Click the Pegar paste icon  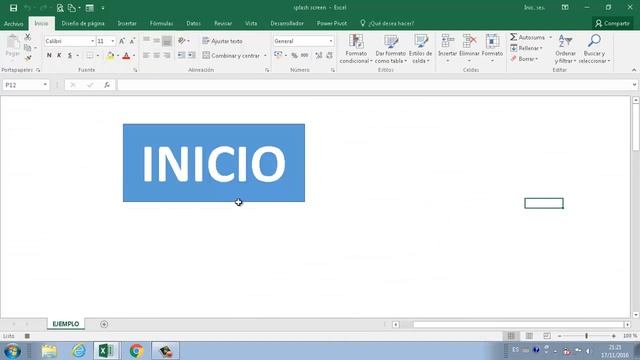13,46
